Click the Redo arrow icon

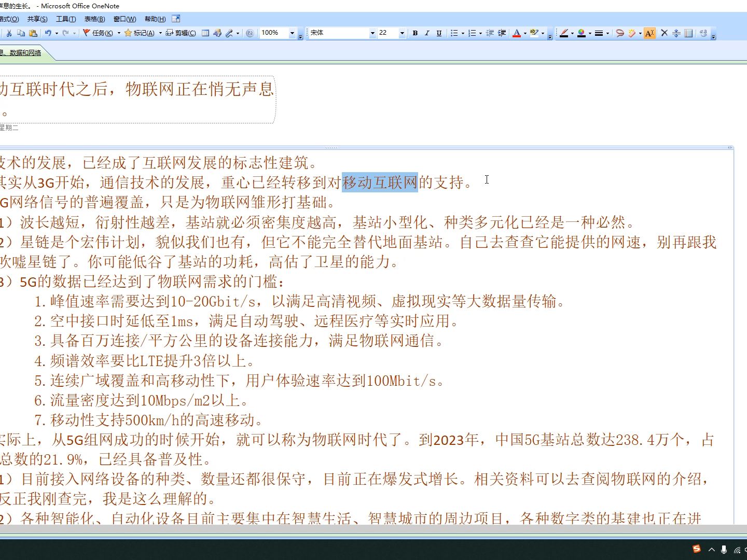point(65,33)
